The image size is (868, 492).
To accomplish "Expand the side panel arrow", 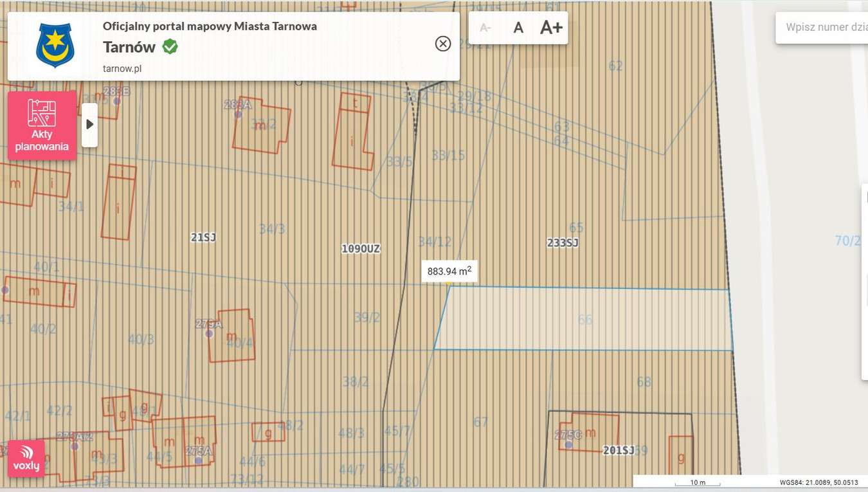I will (x=90, y=125).
